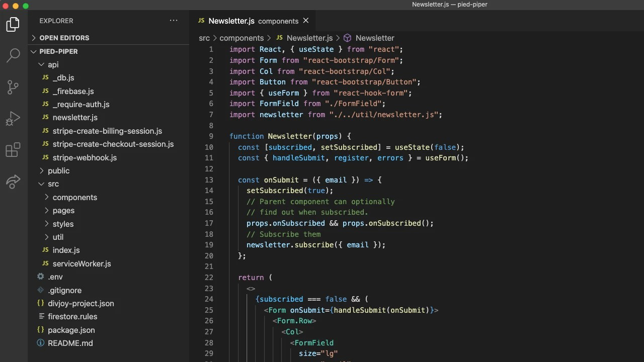Viewport: 644px width, 362px height.
Task: Open the Source Control view
Action: click(13, 87)
